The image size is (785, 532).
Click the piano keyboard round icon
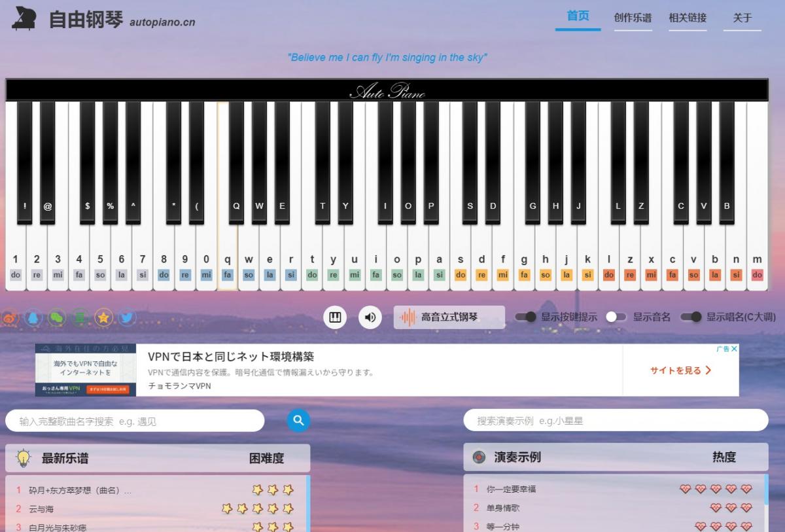(x=335, y=317)
